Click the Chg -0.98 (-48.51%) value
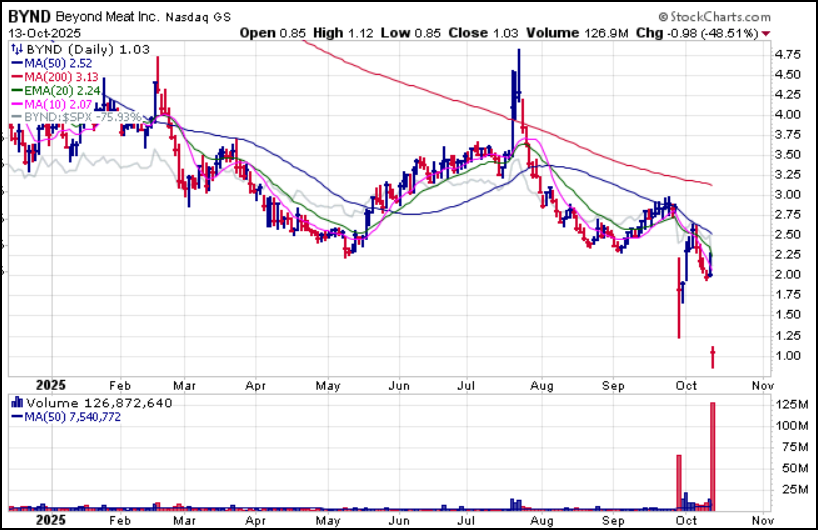Image resolution: width=818 pixels, height=530 pixels. (x=697, y=33)
